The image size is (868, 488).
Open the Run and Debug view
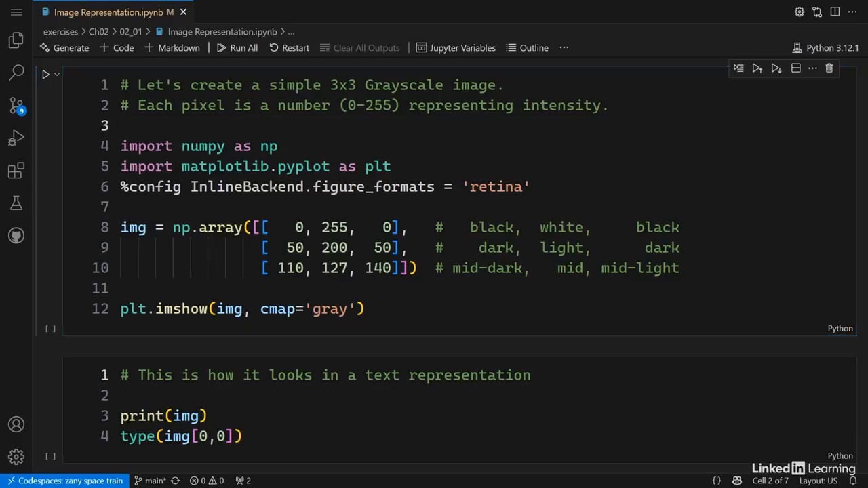click(16, 138)
